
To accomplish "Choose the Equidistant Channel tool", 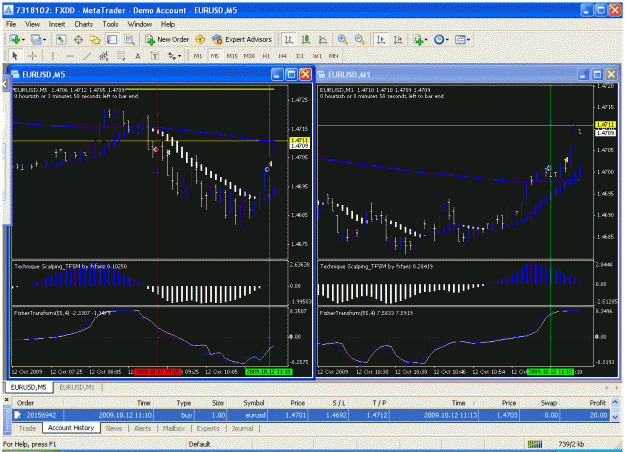I will pos(104,56).
